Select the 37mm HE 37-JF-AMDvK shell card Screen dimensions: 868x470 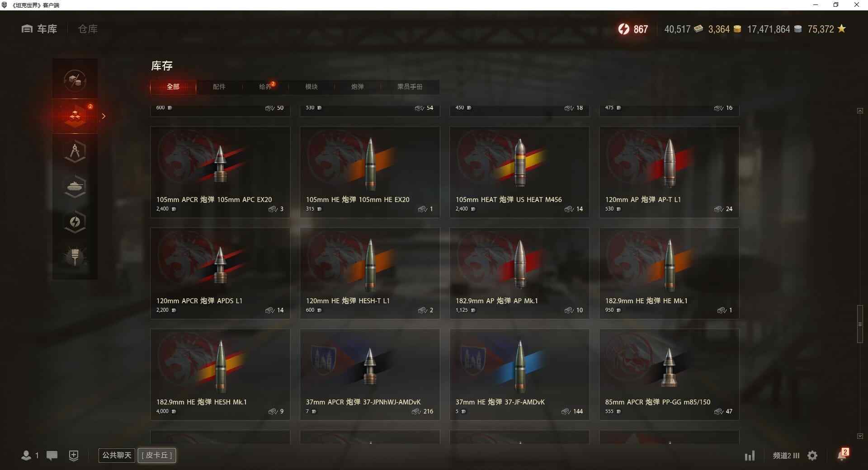tap(519, 374)
